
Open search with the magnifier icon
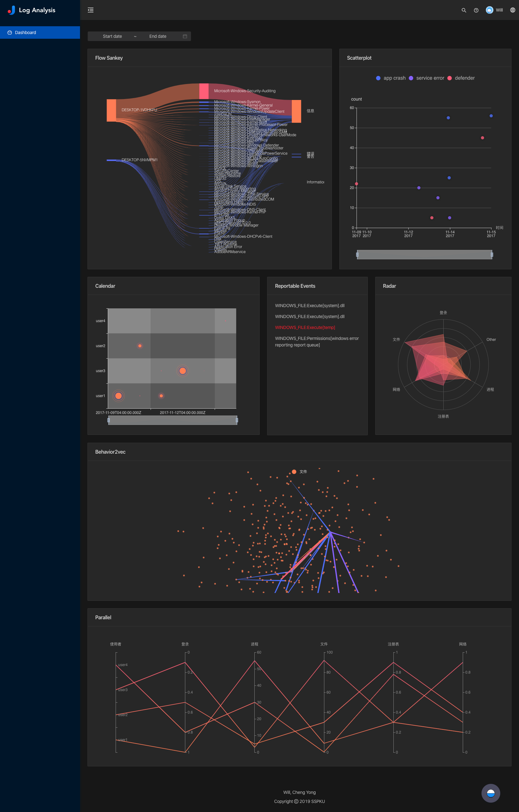[464, 10]
